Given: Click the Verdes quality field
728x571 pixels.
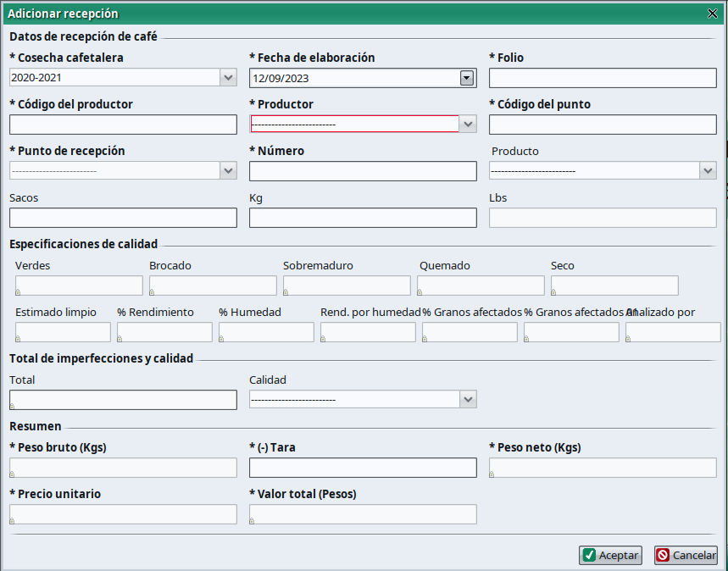Looking at the screenshot, I should click(79, 285).
